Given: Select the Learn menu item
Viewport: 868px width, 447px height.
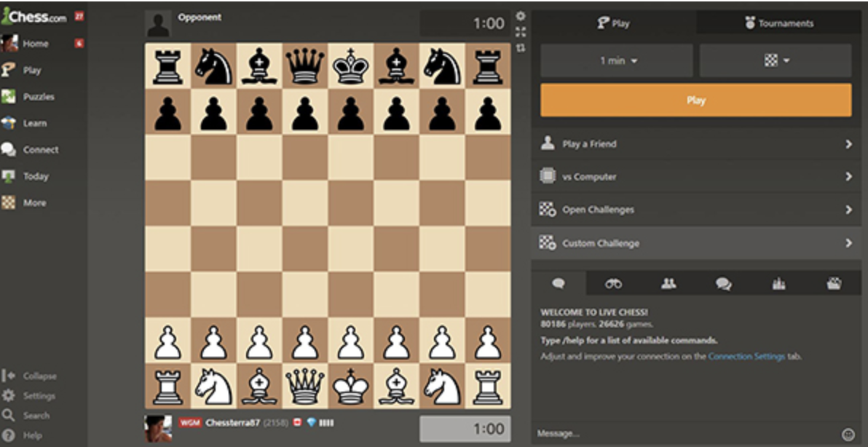Looking at the screenshot, I should point(34,124).
